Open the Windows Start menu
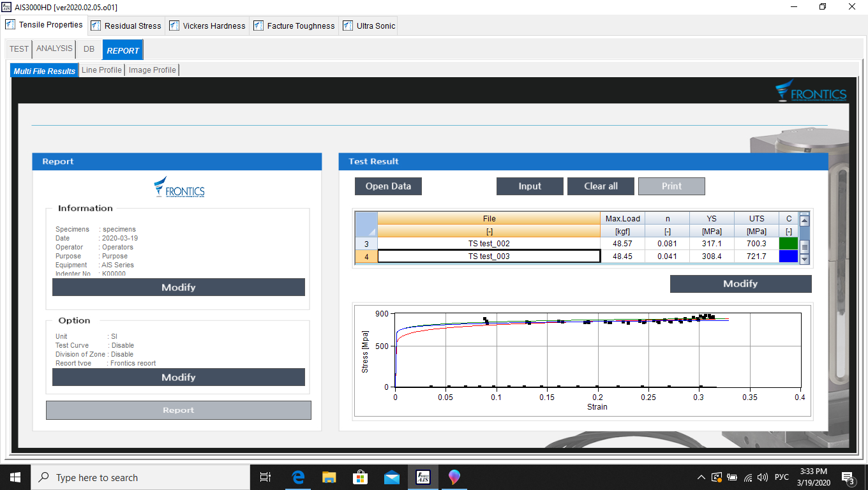Screen dimensions: 868x490 (15, 477)
